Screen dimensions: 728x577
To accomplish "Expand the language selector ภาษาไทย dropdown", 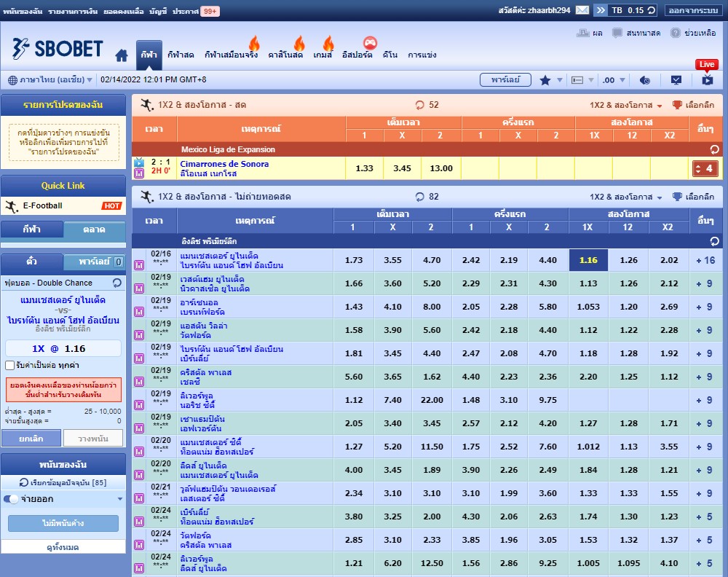I will (50, 79).
